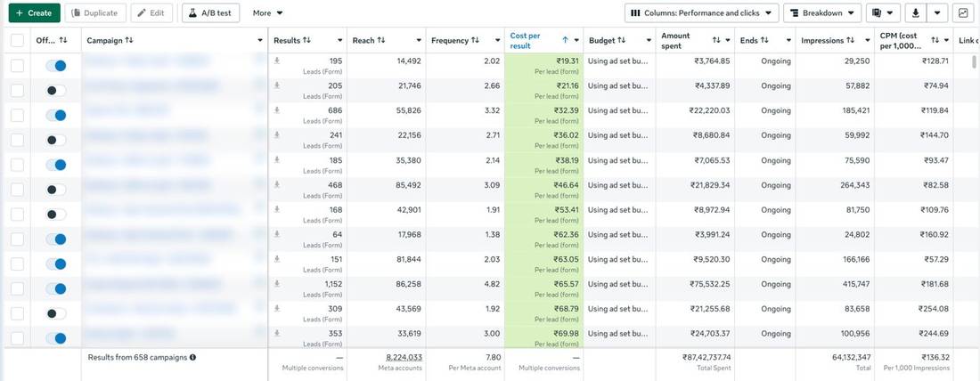Sort by the Campaign name arrows
Image resolution: width=980 pixels, height=381 pixels.
[129, 40]
